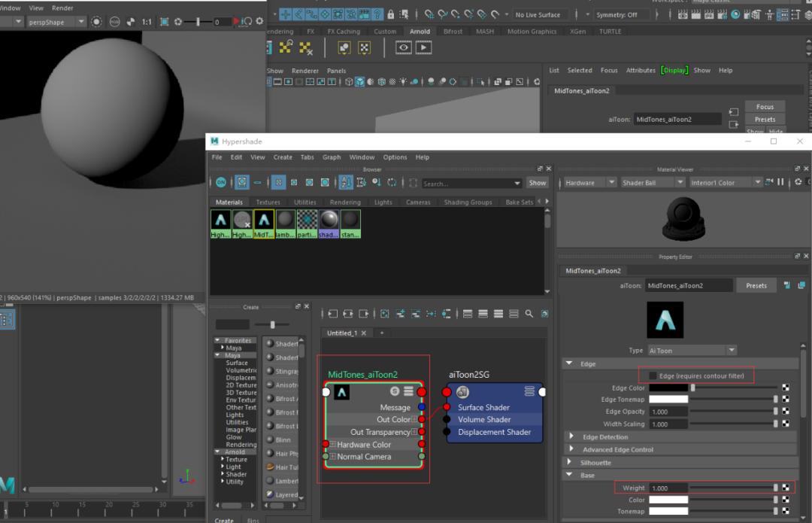Click the A icon on MidTones_aiToon2 node
Image resolution: width=812 pixels, height=523 pixels.
click(x=342, y=392)
